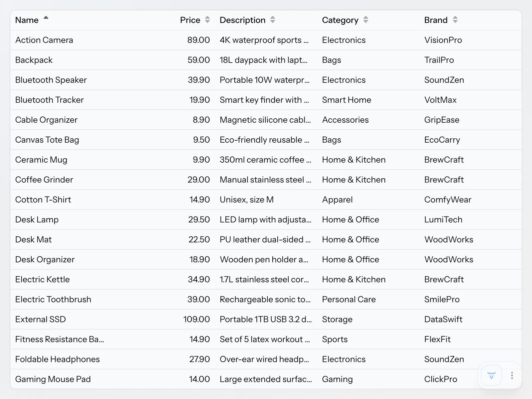Click the Coffee Grinder product name
Screen dimensions: 532x399
(44, 180)
